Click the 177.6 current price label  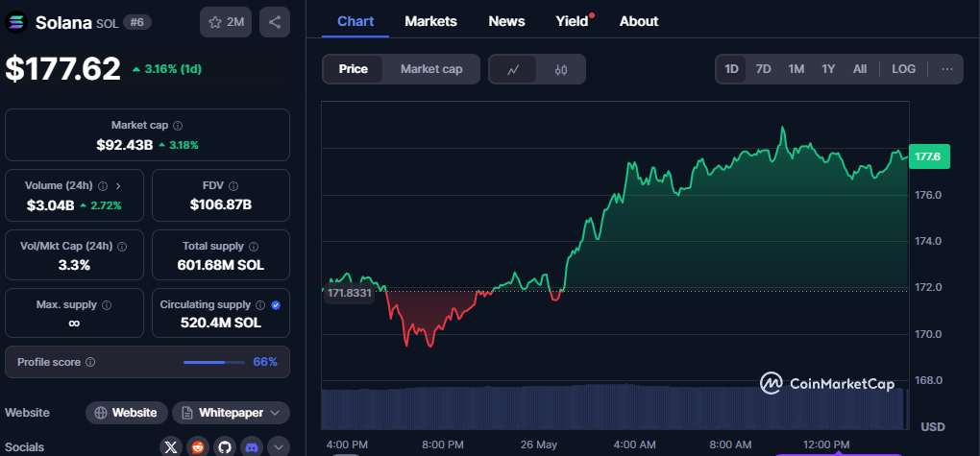click(929, 156)
